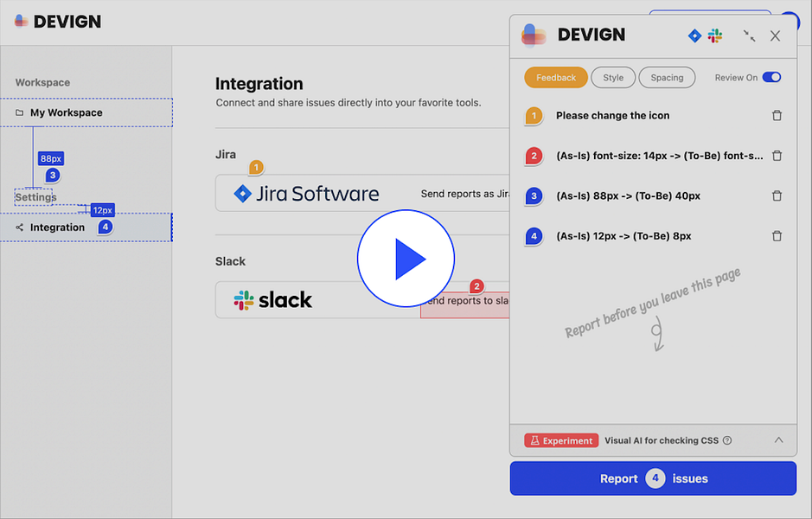The image size is (812, 519).
Task: Open help for Visual AI for checking CSS
Action: (727, 440)
